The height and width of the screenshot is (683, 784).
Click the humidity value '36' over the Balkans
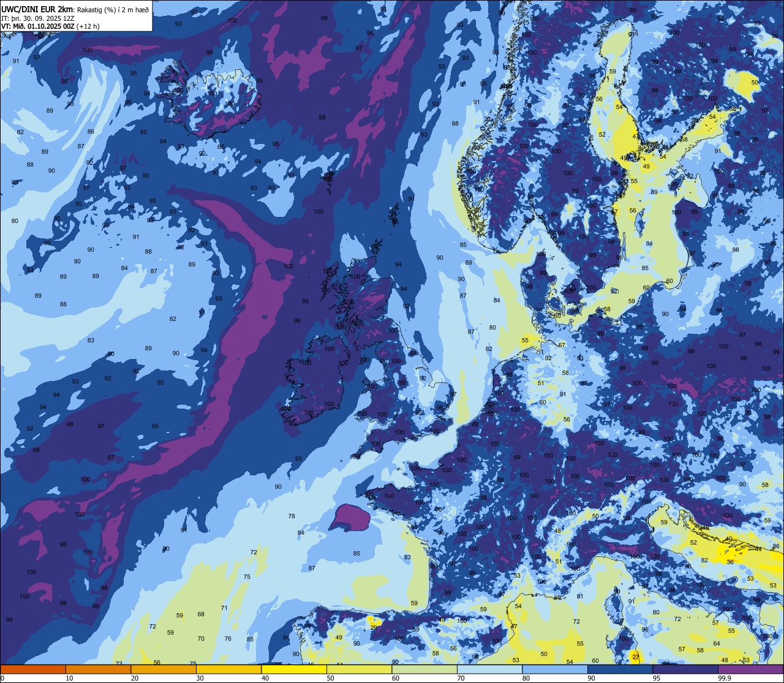pos(730,562)
